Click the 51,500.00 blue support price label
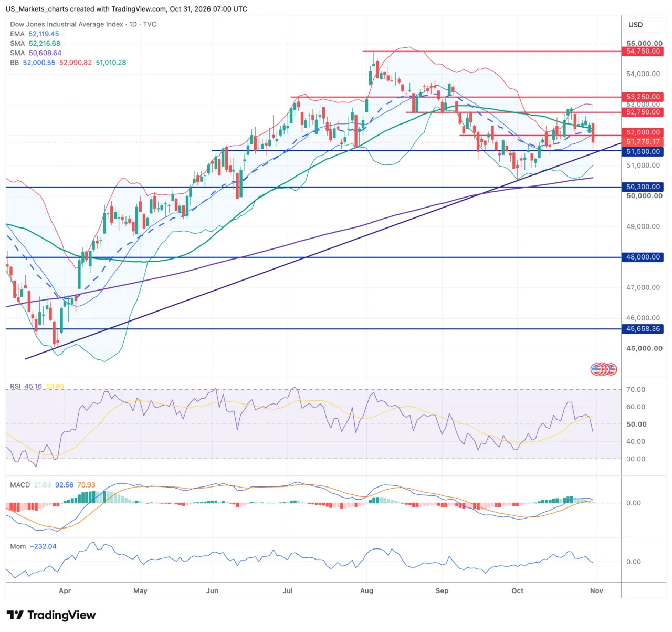Viewport: 672px width, 632px height. 643,151
